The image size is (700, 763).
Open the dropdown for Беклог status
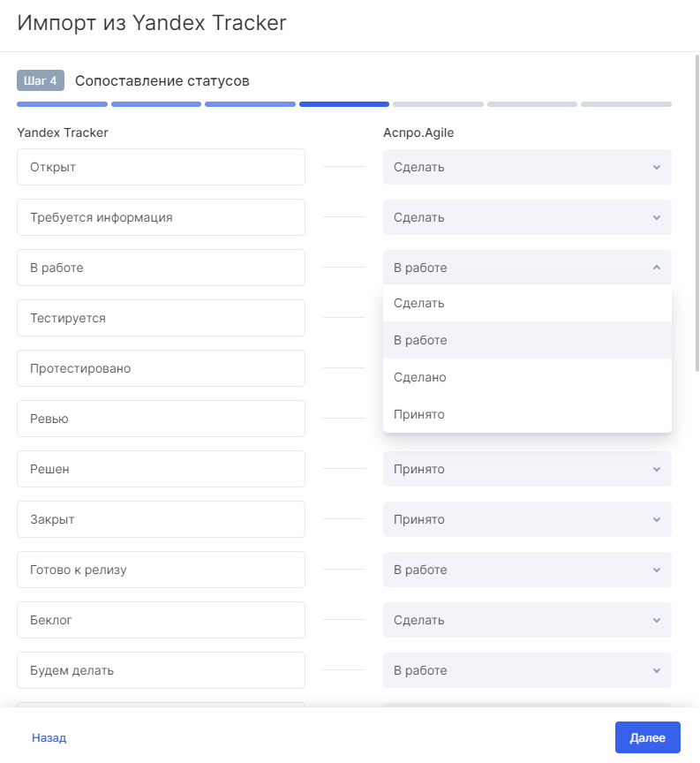tap(527, 620)
